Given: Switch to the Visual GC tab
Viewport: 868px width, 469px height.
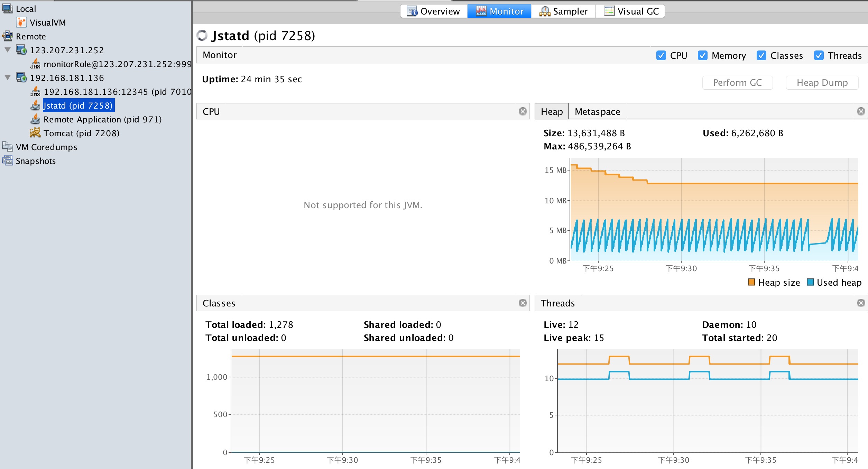Looking at the screenshot, I should [x=631, y=11].
